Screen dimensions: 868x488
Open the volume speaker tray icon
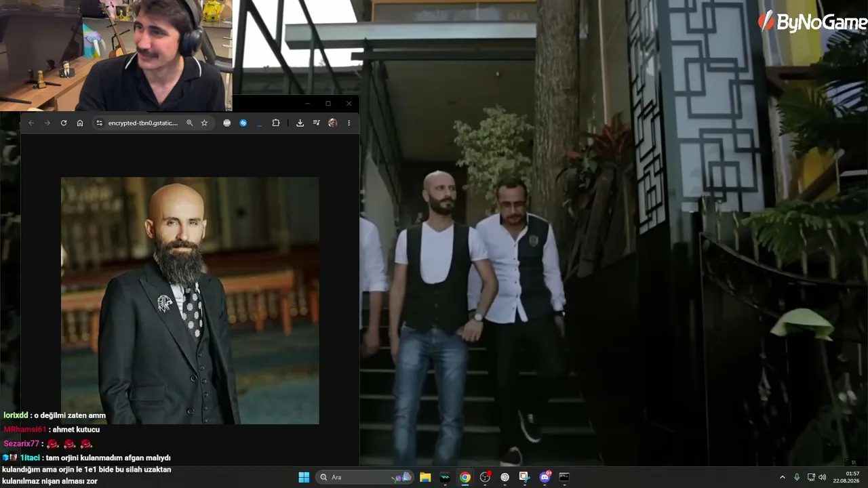[823, 477]
